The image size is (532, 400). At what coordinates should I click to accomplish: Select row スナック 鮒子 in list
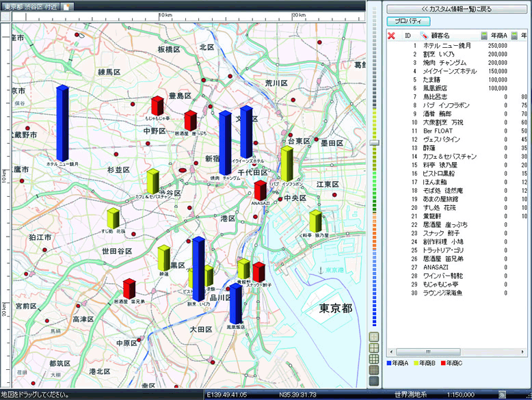(457, 233)
